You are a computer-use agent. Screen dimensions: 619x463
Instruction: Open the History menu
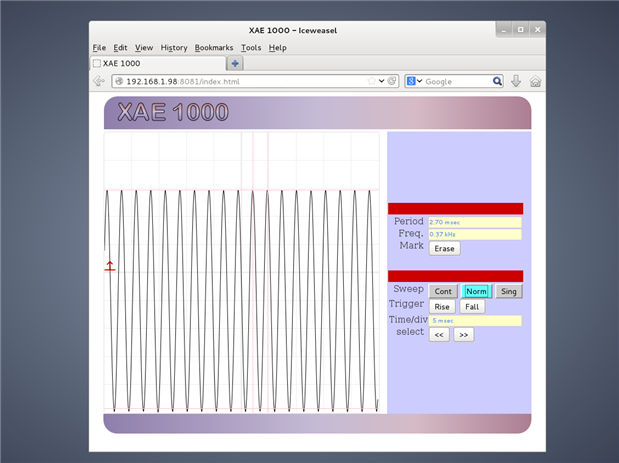point(174,48)
